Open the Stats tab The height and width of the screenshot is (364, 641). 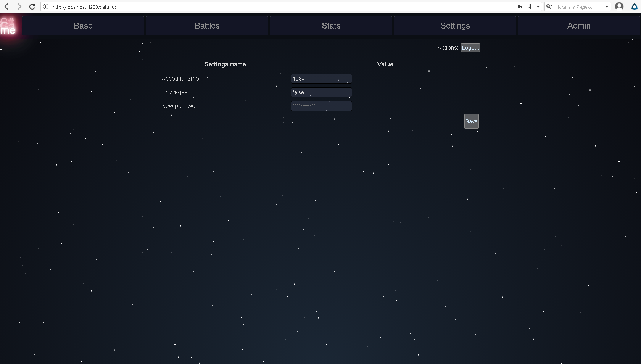(331, 26)
